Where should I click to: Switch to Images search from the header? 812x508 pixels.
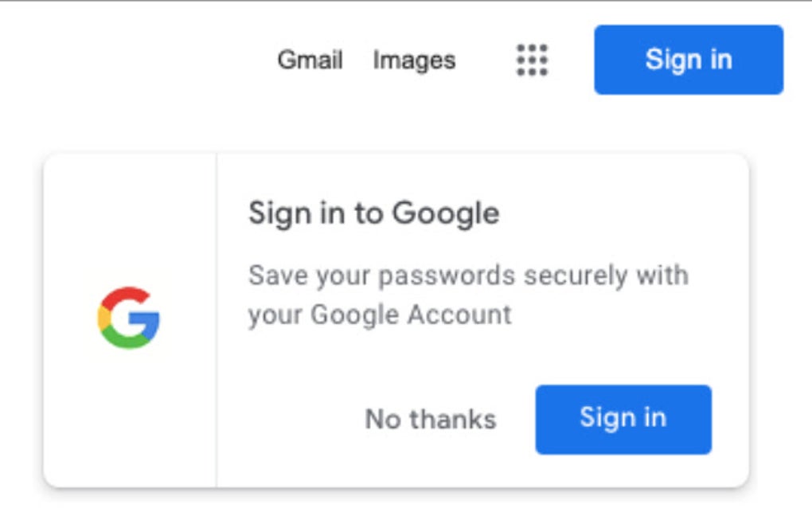[x=414, y=60]
